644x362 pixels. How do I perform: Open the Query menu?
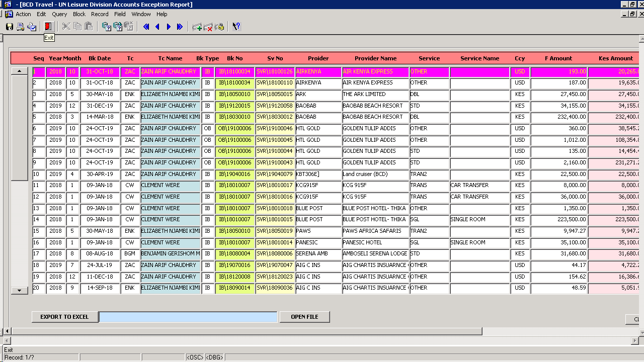(59, 14)
